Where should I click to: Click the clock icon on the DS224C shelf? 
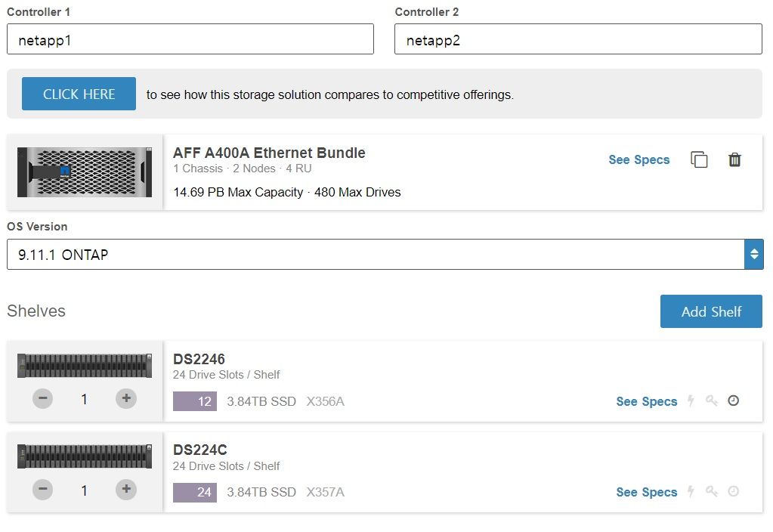pyautogui.click(x=733, y=492)
